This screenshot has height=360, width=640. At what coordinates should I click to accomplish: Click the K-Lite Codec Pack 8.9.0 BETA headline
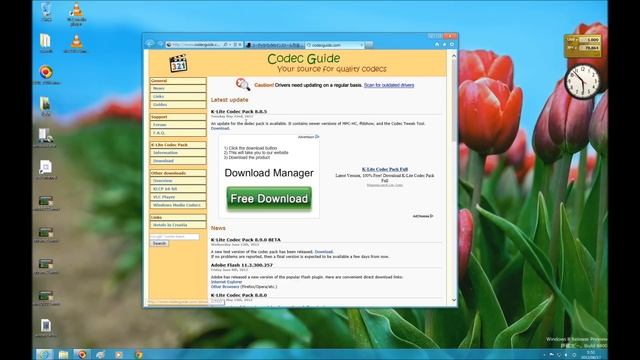(x=246, y=240)
